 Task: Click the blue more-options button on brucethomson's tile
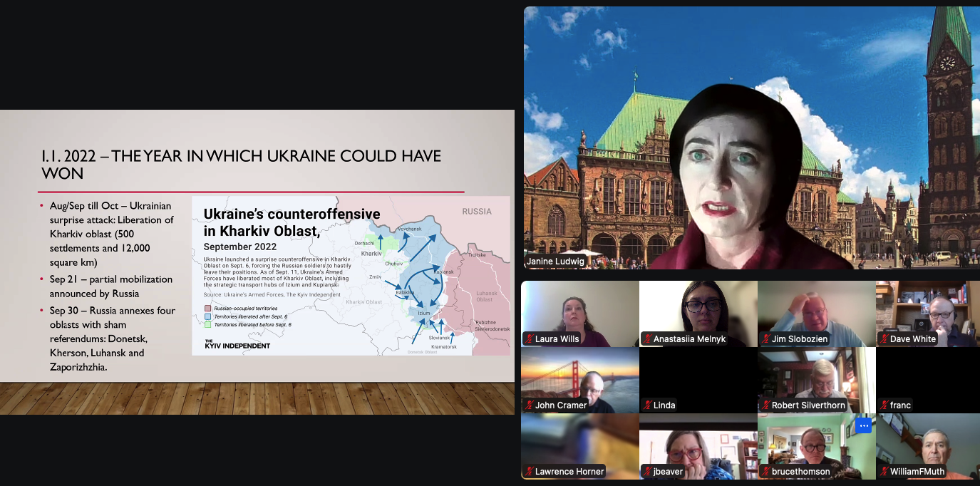(x=863, y=425)
